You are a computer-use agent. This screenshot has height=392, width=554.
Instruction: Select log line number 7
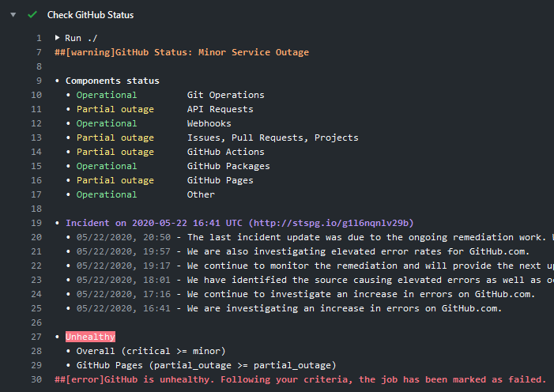point(38,52)
